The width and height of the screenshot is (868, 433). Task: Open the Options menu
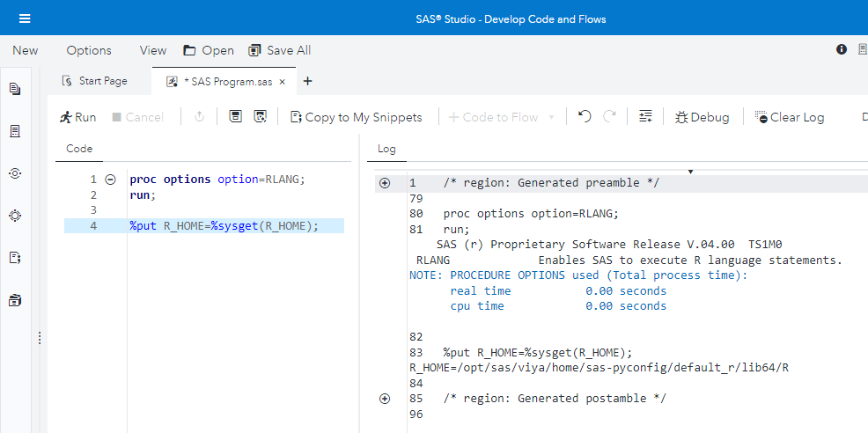point(89,50)
